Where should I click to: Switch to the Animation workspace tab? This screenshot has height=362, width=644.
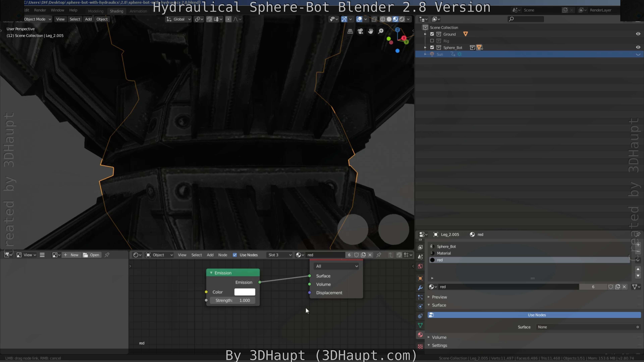pos(138,11)
